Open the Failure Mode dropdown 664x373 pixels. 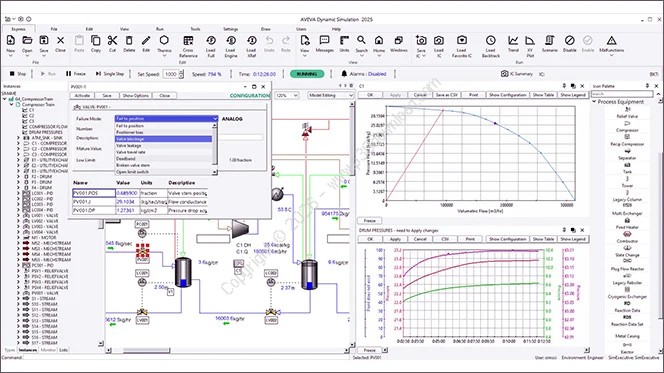point(166,119)
